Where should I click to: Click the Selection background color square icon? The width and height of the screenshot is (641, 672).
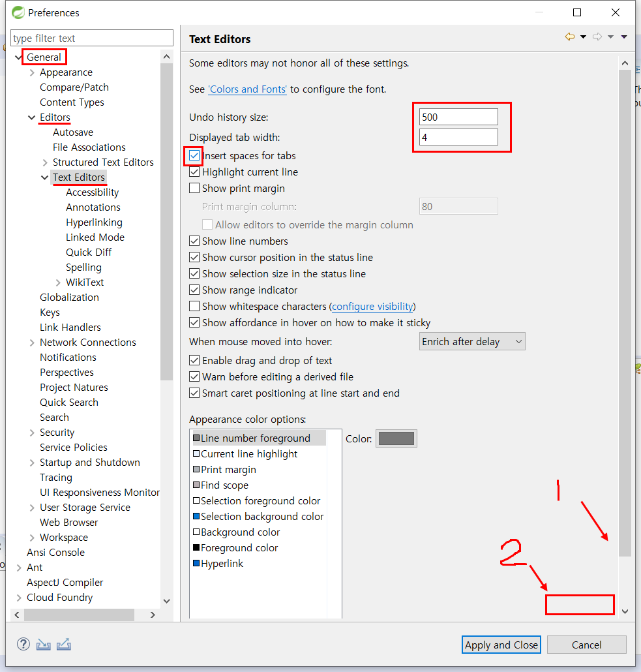196,517
